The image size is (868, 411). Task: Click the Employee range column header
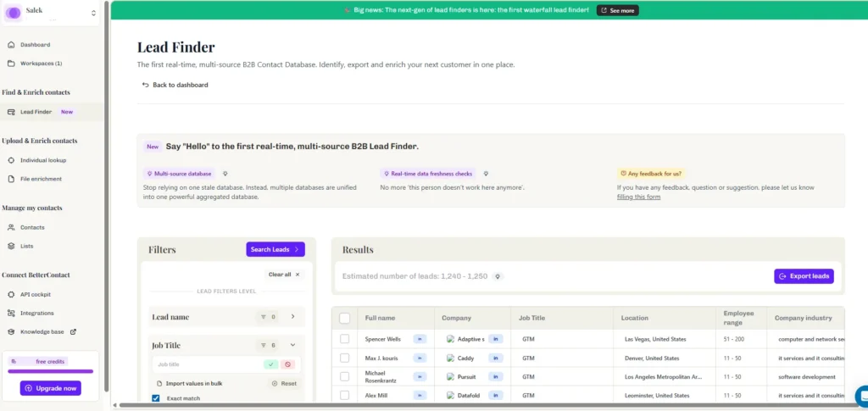(x=741, y=318)
